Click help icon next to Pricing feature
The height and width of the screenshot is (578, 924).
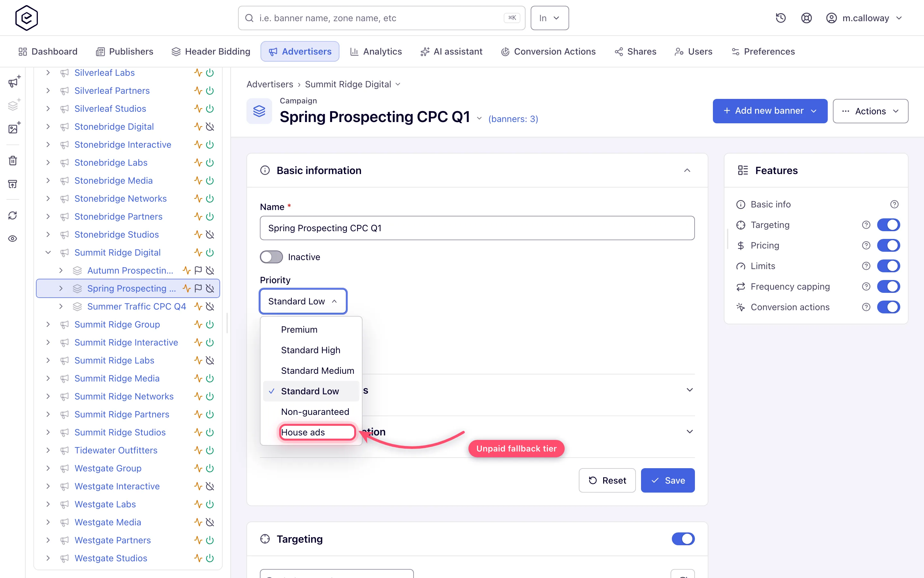(866, 245)
